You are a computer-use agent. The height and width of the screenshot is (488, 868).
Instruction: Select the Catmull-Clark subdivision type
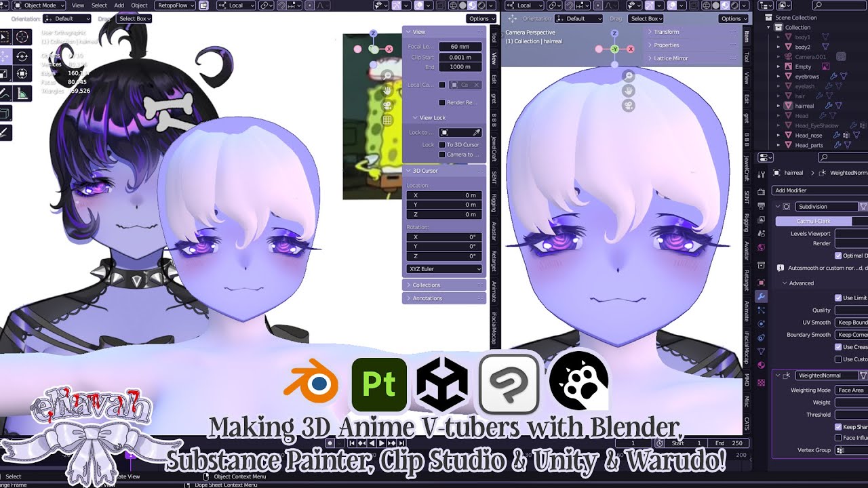pyautogui.click(x=814, y=222)
